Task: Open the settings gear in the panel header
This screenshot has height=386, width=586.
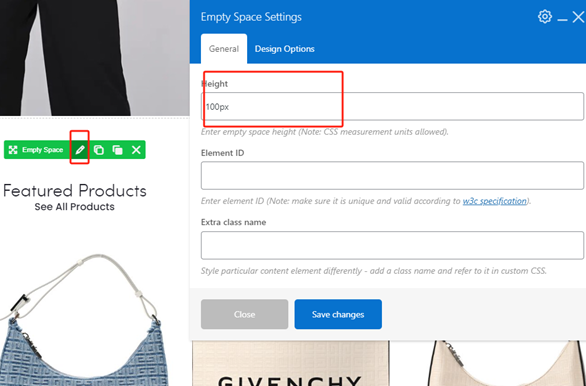Action: click(545, 17)
